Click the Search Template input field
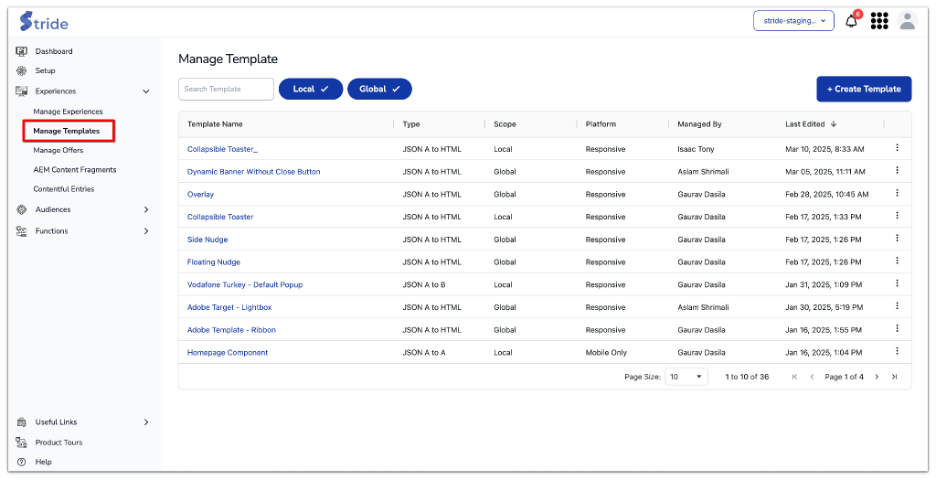This screenshot has height=480, width=936. [225, 89]
